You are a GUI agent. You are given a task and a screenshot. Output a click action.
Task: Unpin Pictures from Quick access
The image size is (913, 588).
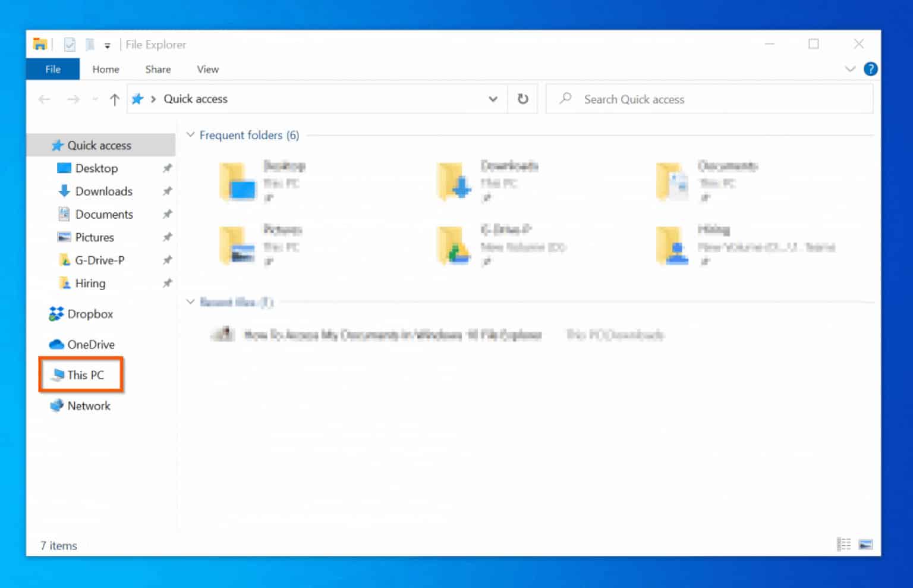tap(167, 237)
